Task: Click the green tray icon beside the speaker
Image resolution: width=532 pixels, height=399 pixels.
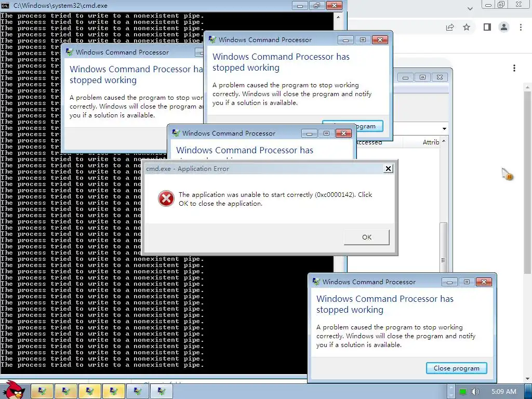Action: [x=463, y=392]
